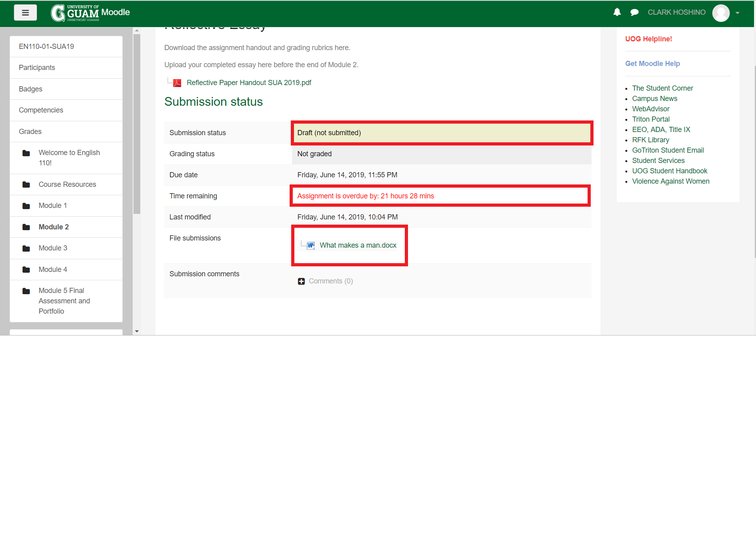Viewport: 756px width, 547px height.
Task: Click Get Moodle Help
Action: (x=652, y=64)
